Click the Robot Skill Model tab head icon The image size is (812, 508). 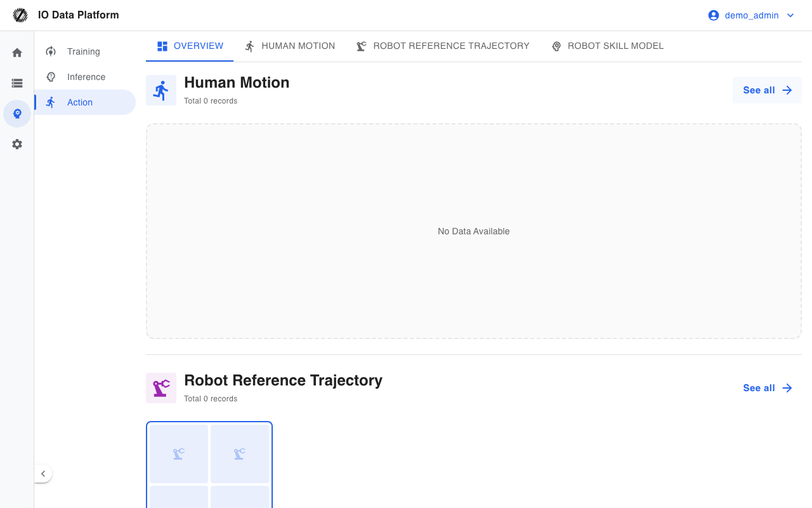556,46
